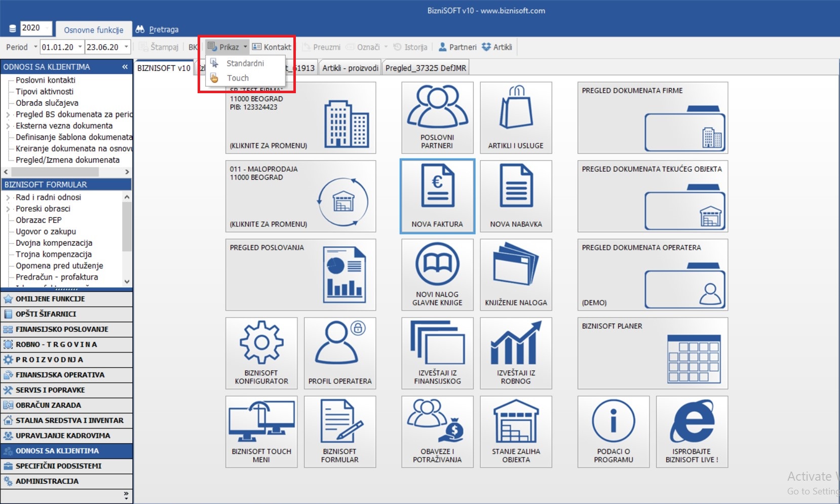Switch to Pregled_37325 DefJMR tab
840x504 pixels.
click(x=426, y=68)
